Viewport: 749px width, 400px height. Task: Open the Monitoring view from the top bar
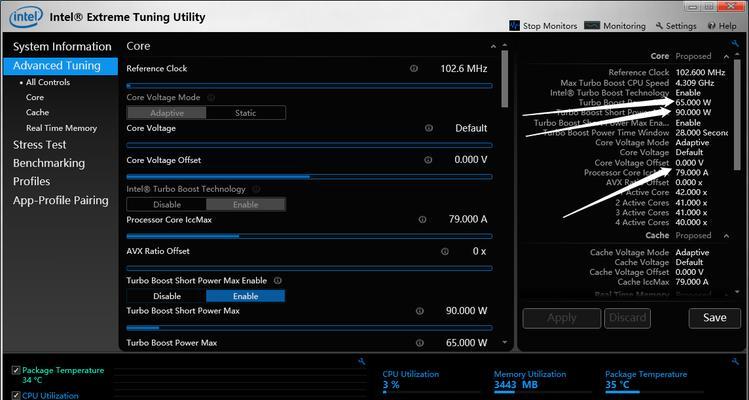pos(615,26)
